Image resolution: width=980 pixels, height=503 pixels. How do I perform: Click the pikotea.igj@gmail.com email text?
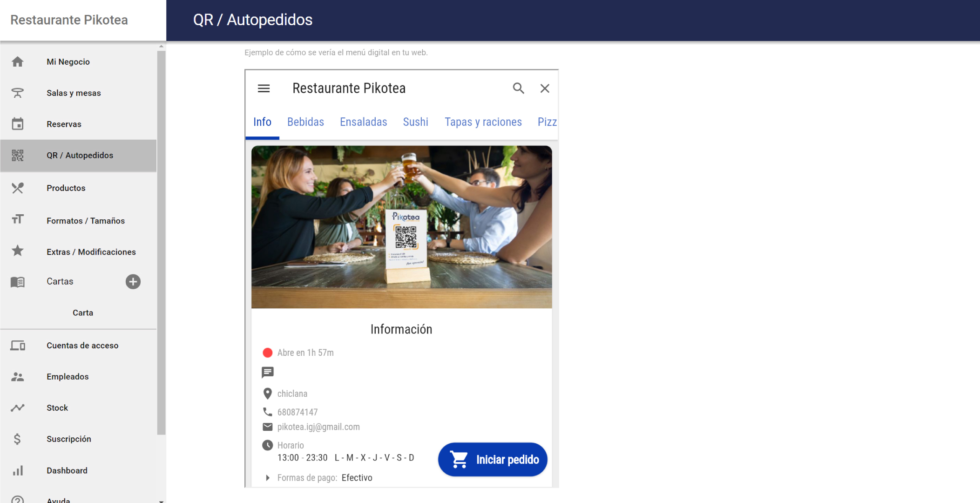318,427
